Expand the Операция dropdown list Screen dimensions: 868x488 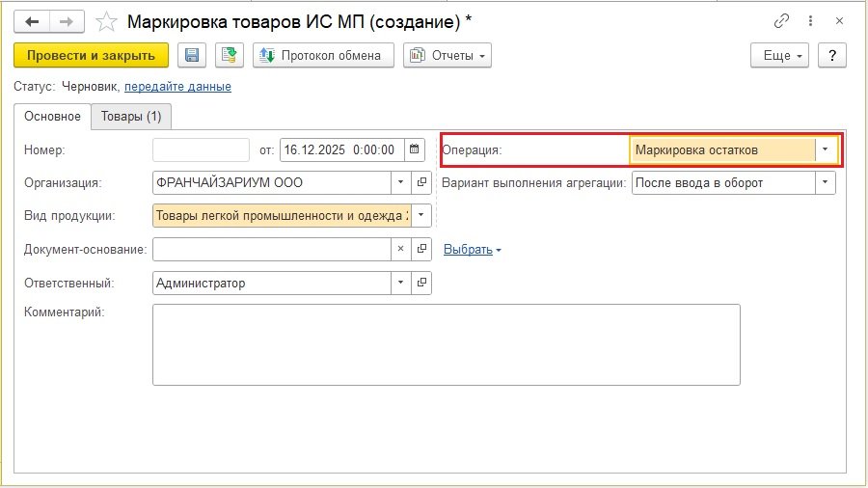825,149
